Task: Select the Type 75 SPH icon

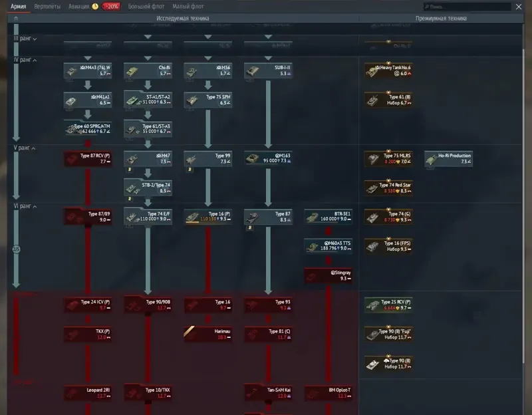Action: tap(192, 100)
